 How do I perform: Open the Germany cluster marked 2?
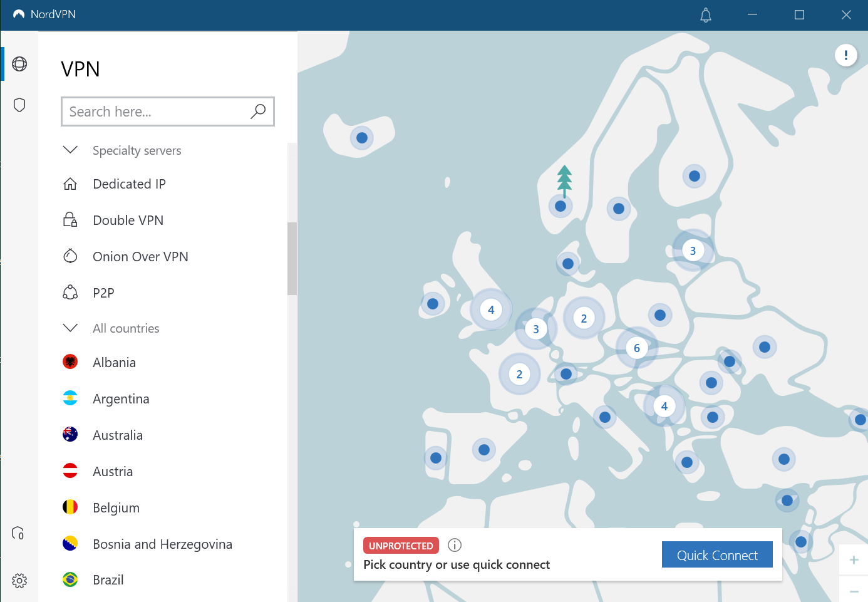click(584, 318)
